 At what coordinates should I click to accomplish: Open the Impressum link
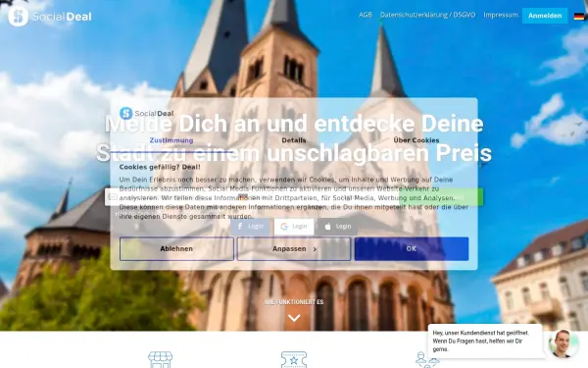tap(501, 15)
